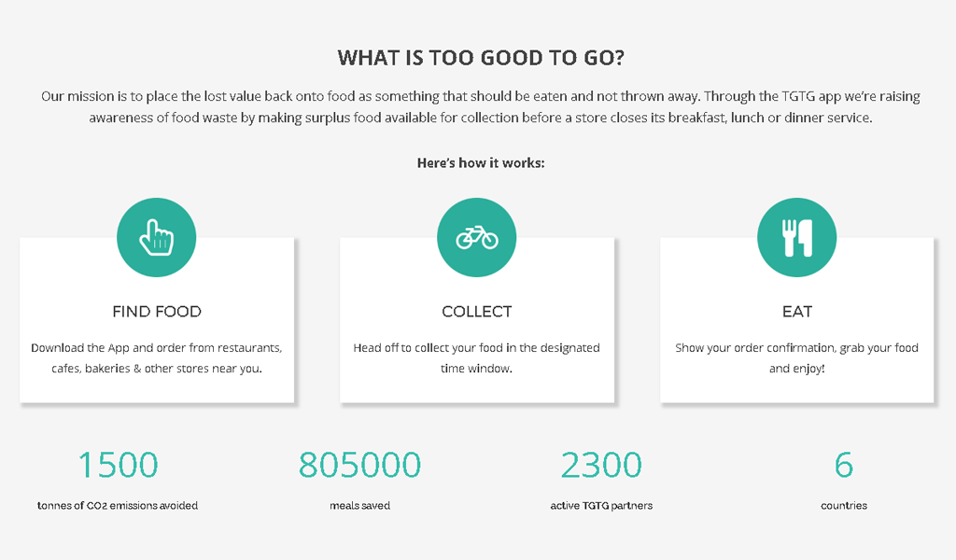Click the 6 countries number
The height and width of the screenshot is (560, 956).
click(844, 465)
